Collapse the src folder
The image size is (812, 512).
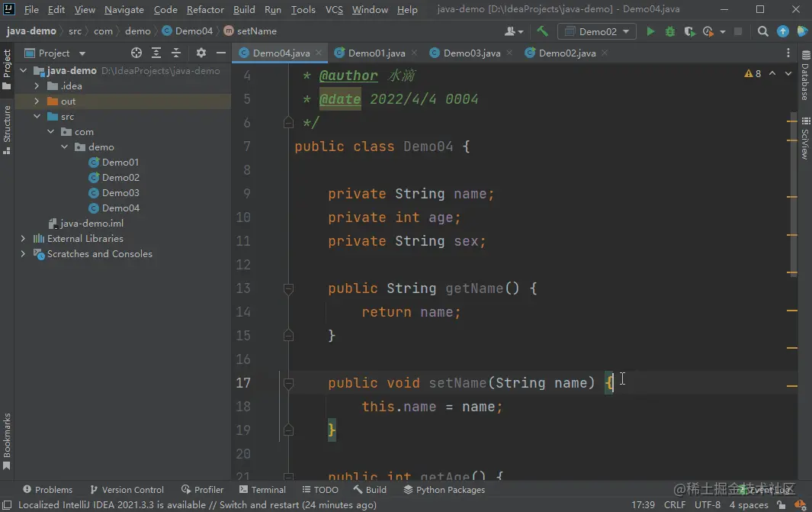tap(37, 117)
